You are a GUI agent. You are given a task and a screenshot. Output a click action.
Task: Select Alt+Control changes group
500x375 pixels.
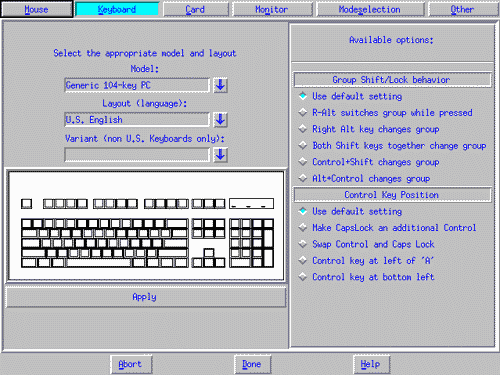[x=364, y=178]
